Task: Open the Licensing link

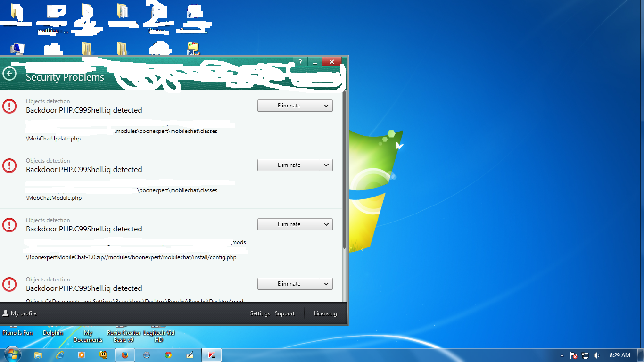Action: [x=325, y=313]
